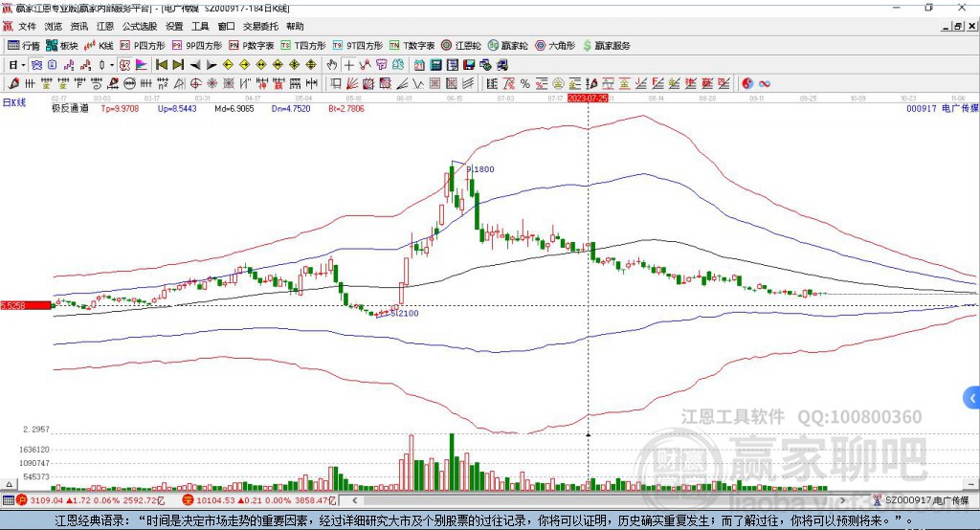Screen dimensions: 980x530
Task: Select the n² time tool icon
Action: coord(163,84)
